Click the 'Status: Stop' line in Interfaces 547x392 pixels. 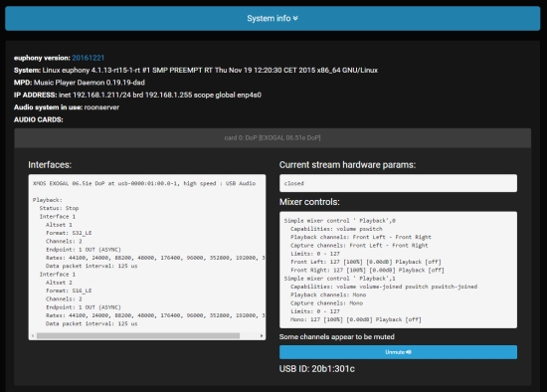(x=59, y=208)
